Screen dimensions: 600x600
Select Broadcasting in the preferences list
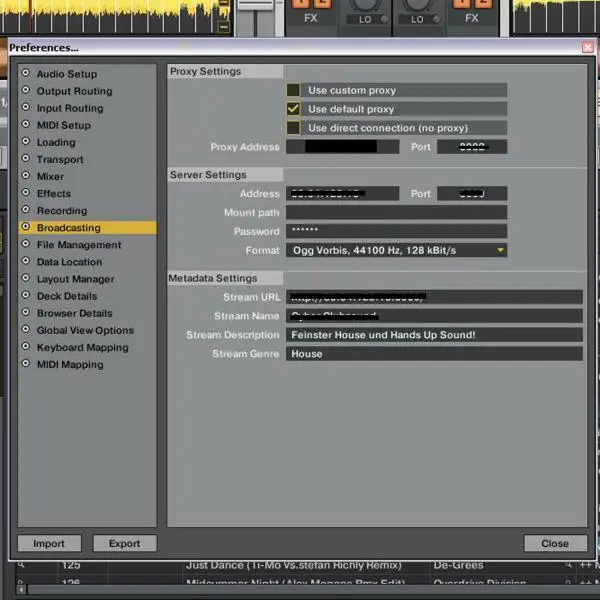click(x=68, y=228)
